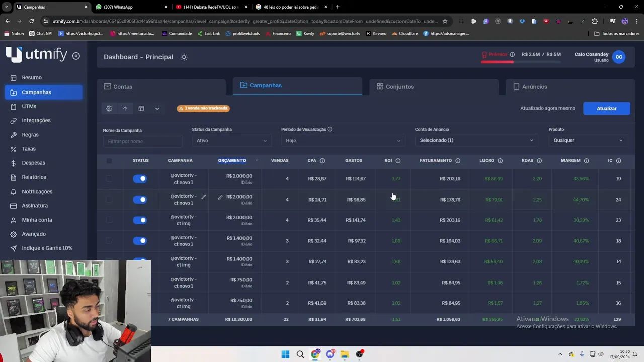Viewport: 644px width, 362px height.
Task: Open the Notion bookmark
Action: pyautogui.click(x=14, y=34)
